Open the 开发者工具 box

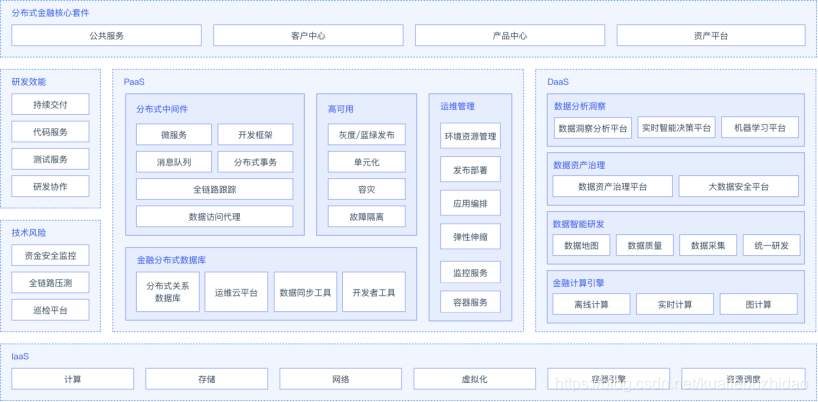[374, 292]
